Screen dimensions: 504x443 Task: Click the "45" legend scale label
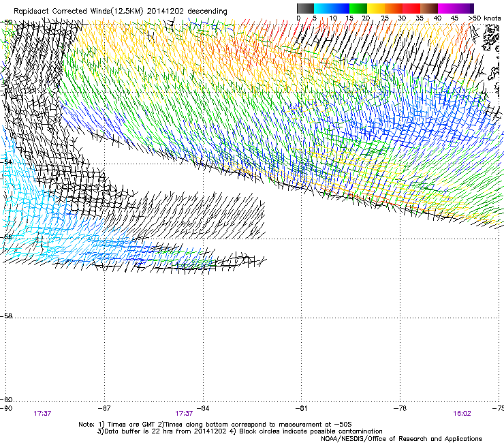454,18
